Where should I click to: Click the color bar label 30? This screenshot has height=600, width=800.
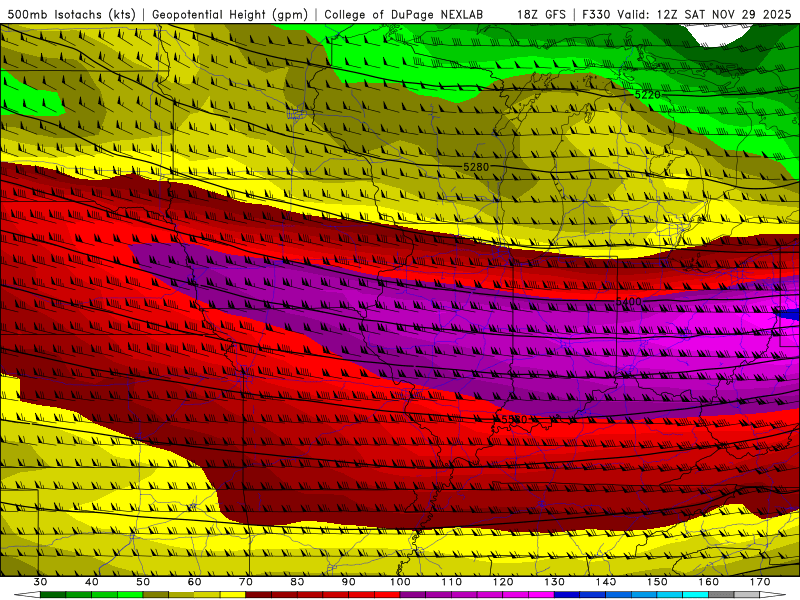[40, 582]
